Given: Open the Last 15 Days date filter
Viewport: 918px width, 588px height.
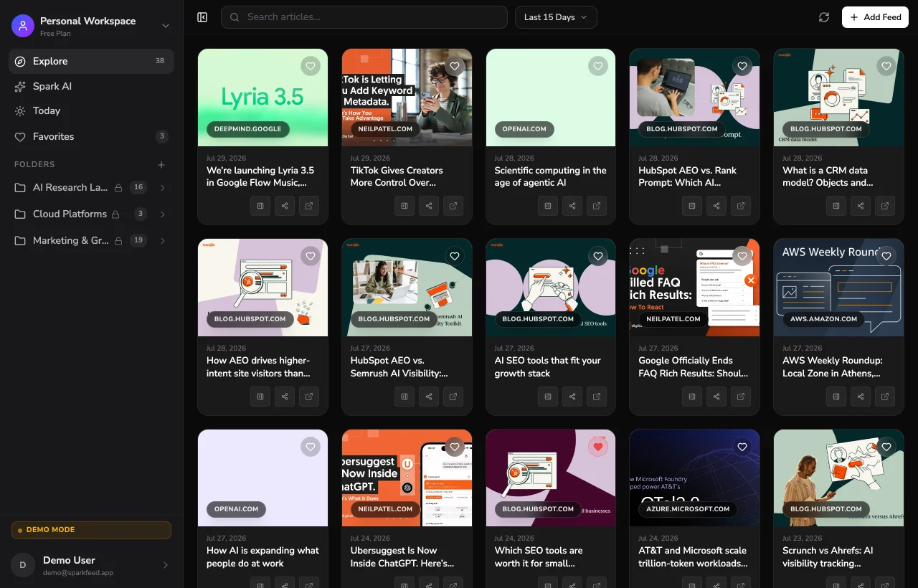Looking at the screenshot, I should tap(556, 17).
